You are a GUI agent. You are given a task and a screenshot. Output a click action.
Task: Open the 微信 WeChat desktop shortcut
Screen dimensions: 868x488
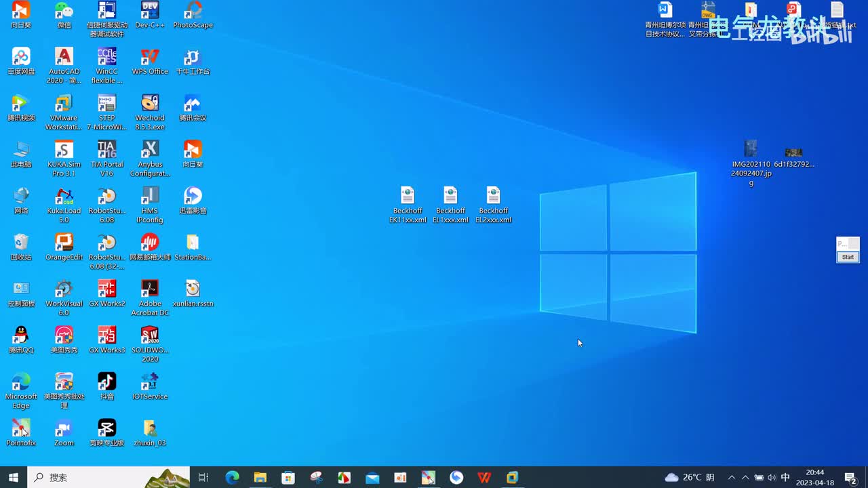tap(64, 15)
